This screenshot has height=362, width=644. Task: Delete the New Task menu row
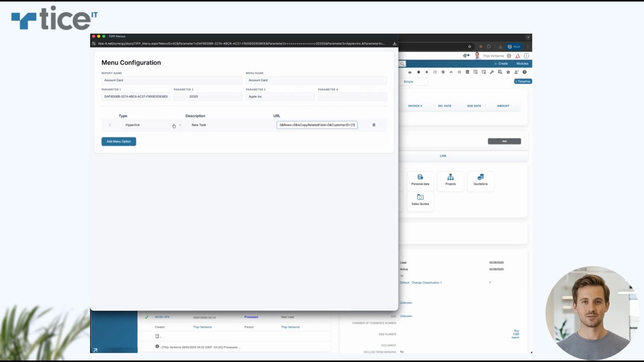[374, 125]
